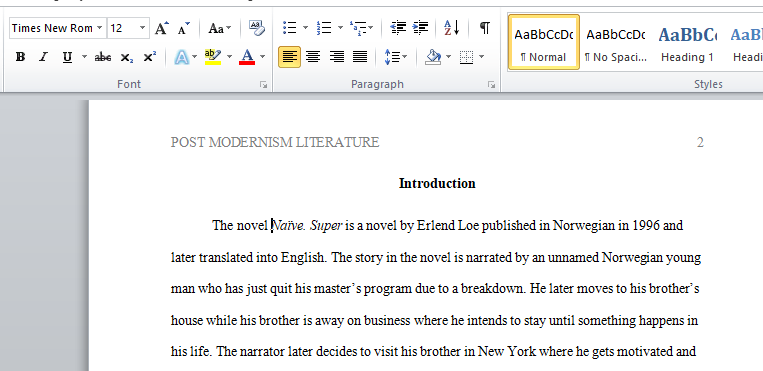
Task: Click the Multilevel List icon
Action: point(358,28)
